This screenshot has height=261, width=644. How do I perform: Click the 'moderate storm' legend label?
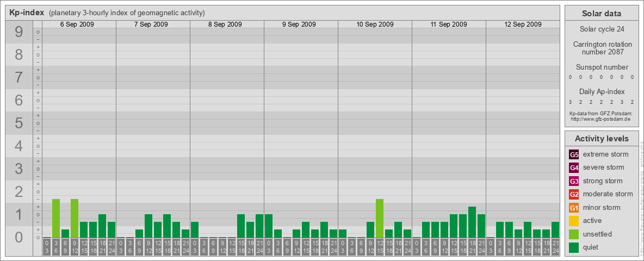608,194
